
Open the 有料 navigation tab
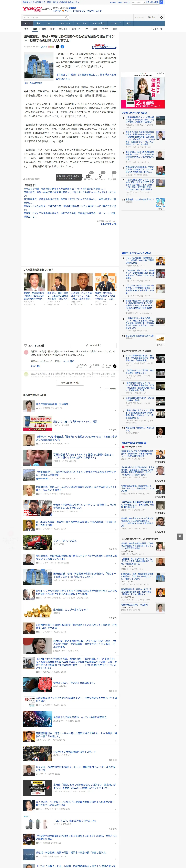click(128, 23)
